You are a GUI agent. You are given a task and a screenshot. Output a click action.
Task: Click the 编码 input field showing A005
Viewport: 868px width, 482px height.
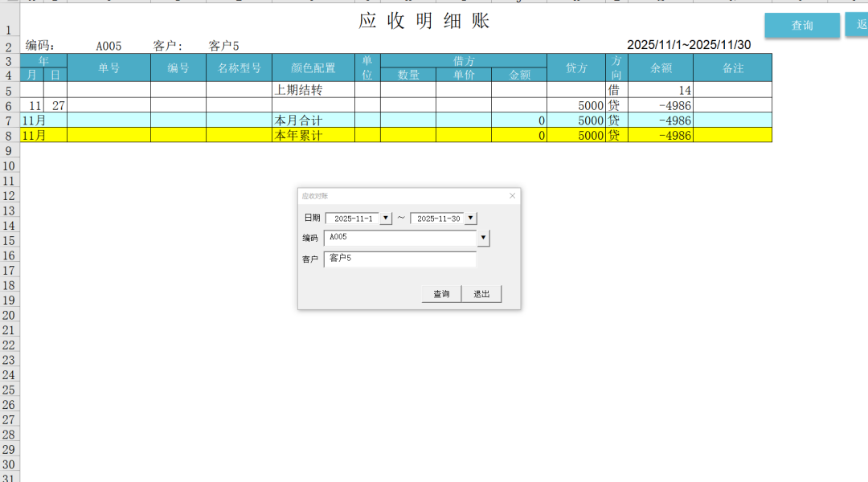(x=399, y=238)
